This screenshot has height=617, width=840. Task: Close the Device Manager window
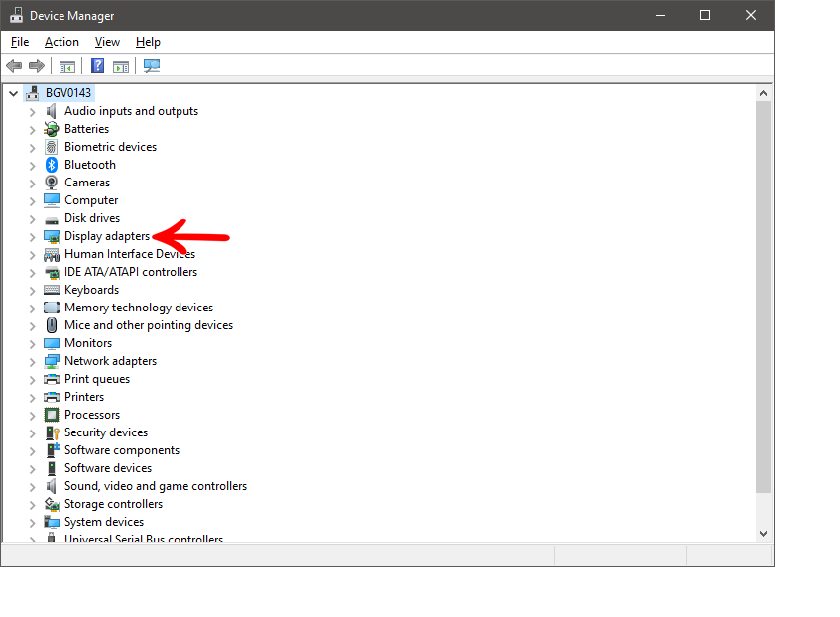(x=751, y=15)
